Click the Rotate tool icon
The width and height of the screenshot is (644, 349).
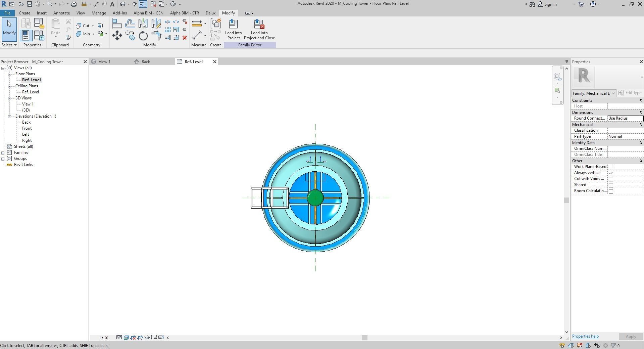point(143,36)
